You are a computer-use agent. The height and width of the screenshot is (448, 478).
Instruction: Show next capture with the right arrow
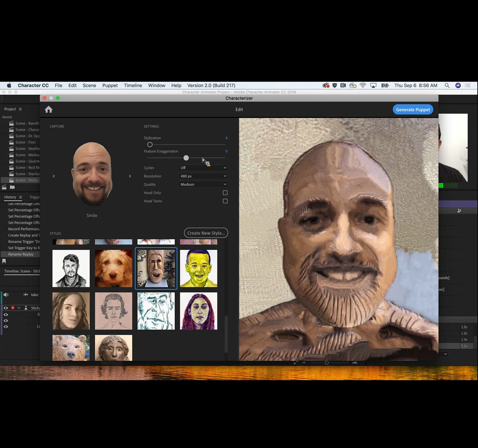tap(130, 176)
